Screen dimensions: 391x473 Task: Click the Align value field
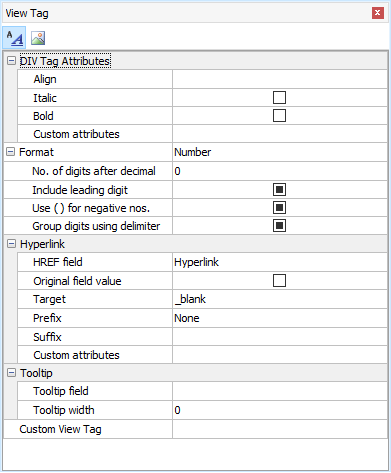tap(280, 79)
